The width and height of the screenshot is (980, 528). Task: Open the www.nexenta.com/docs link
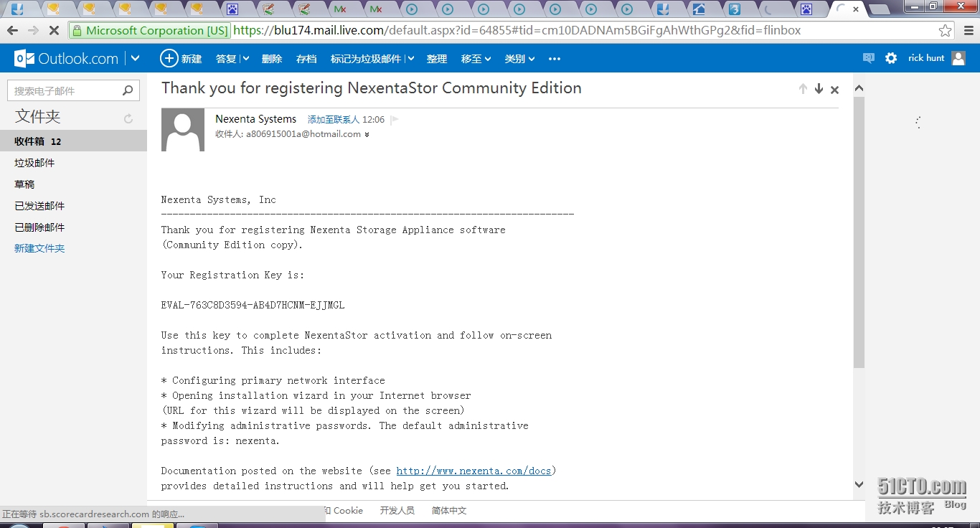click(x=473, y=471)
